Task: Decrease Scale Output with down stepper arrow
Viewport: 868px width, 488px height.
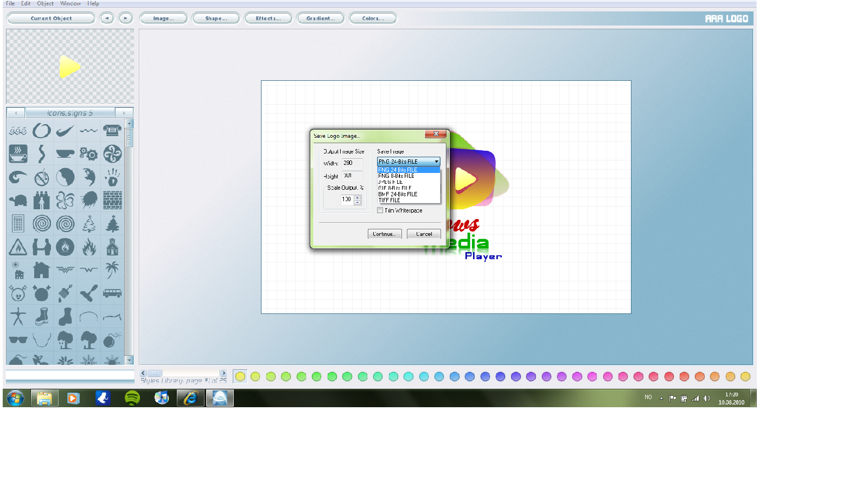Action: pyautogui.click(x=358, y=202)
